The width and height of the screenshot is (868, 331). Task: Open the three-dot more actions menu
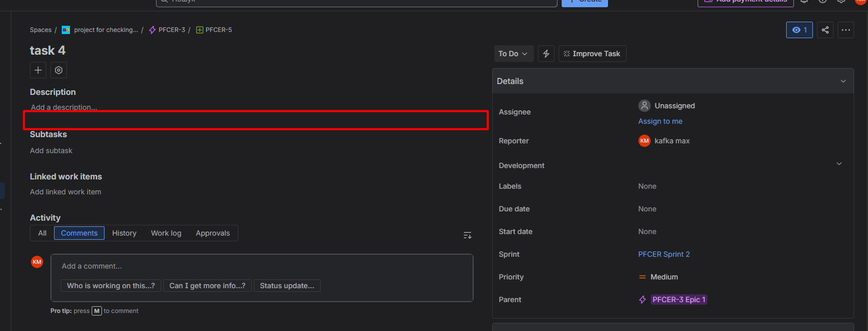(846, 30)
